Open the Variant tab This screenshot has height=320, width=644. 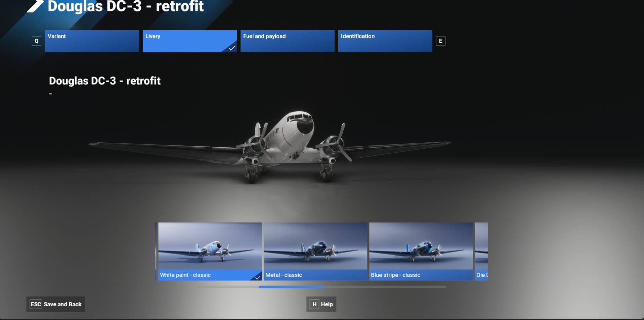92,41
